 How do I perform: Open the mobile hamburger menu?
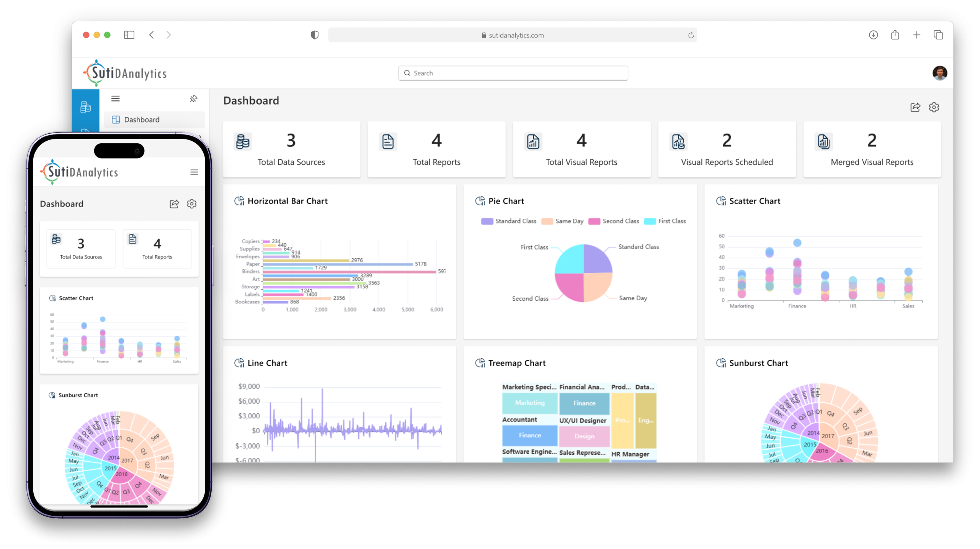(x=194, y=172)
